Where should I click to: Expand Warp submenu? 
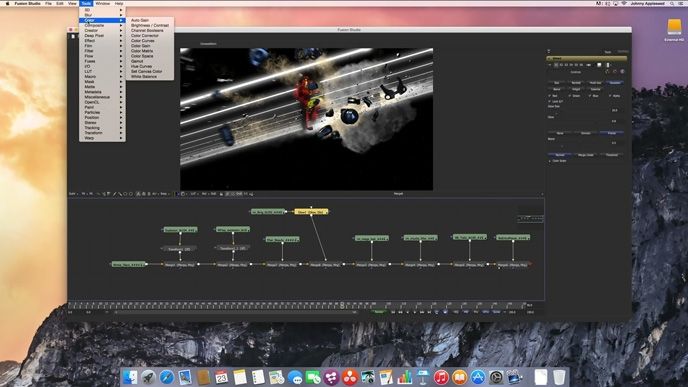[102, 138]
